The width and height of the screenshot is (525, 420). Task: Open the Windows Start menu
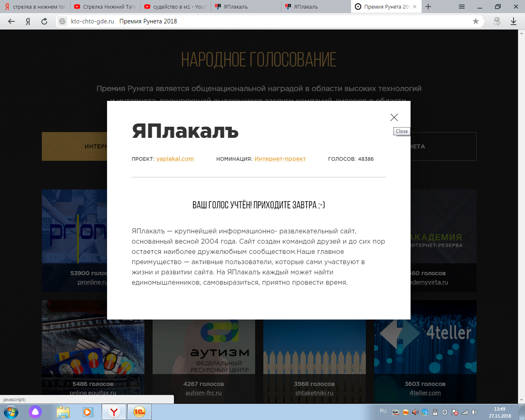11,412
